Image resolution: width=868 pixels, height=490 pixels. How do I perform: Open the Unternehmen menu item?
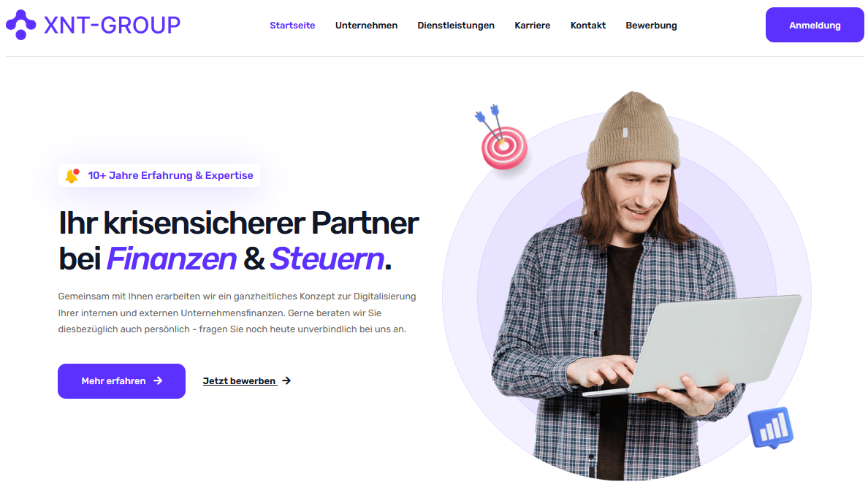coord(366,26)
